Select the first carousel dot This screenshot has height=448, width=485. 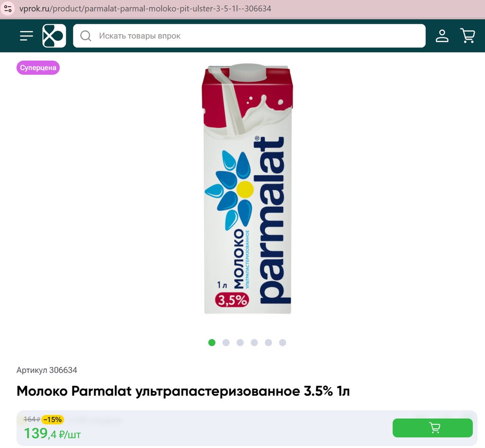tap(212, 342)
